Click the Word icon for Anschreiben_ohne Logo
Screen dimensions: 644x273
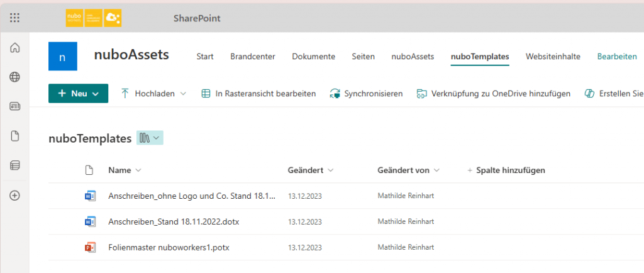pos(89,196)
